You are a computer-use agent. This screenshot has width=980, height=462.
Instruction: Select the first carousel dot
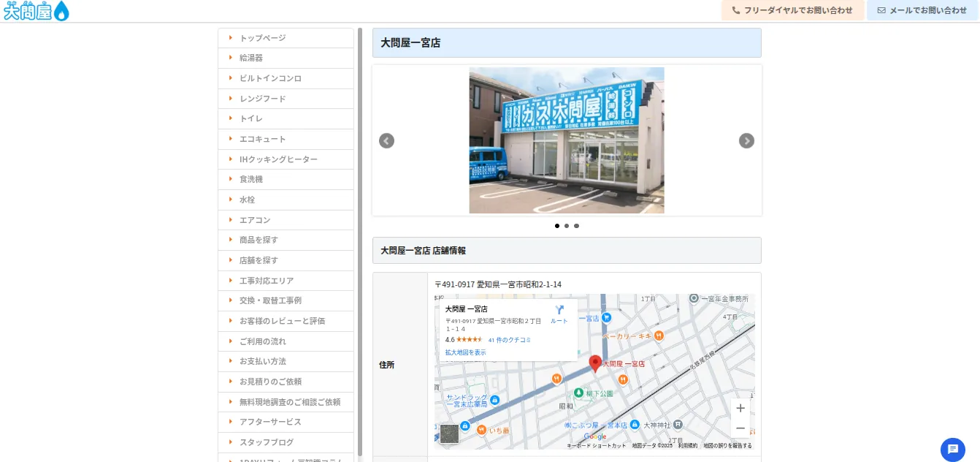pos(557,226)
